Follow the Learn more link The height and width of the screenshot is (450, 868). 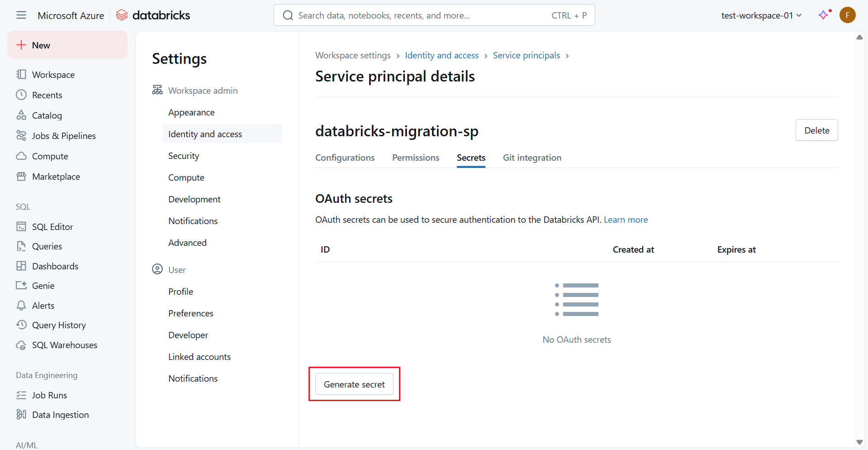coord(626,220)
